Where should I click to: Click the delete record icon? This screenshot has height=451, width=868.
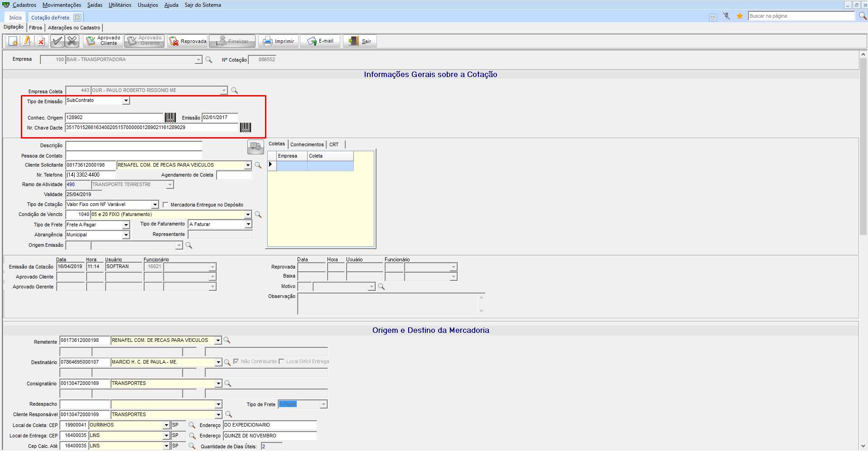click(41, 41)
